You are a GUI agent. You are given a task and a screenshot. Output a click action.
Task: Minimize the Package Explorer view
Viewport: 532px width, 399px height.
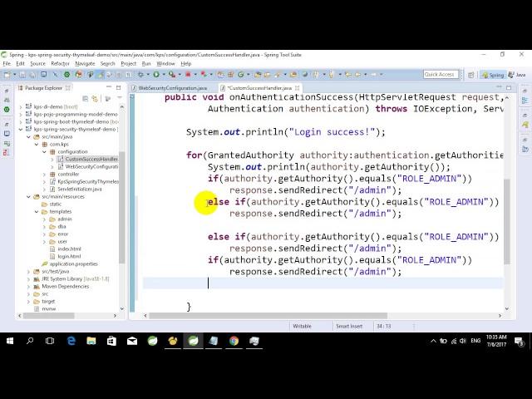(x=109, y=87)
